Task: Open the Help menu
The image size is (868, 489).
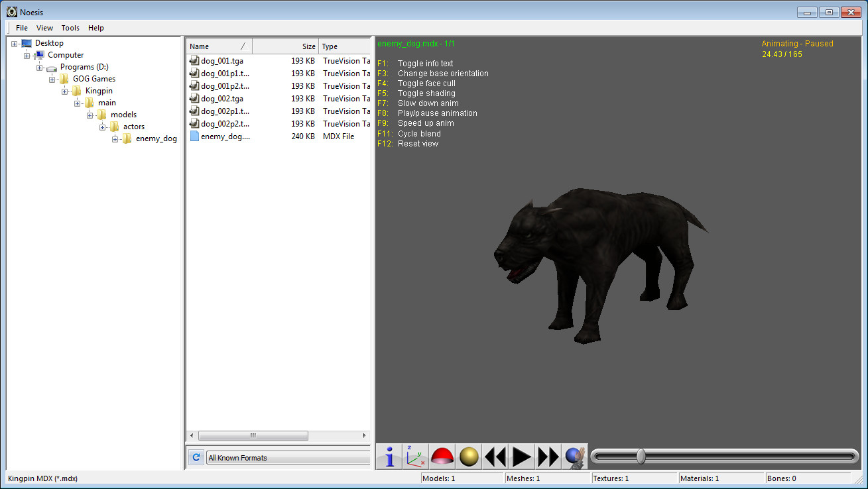Action: 96,28
